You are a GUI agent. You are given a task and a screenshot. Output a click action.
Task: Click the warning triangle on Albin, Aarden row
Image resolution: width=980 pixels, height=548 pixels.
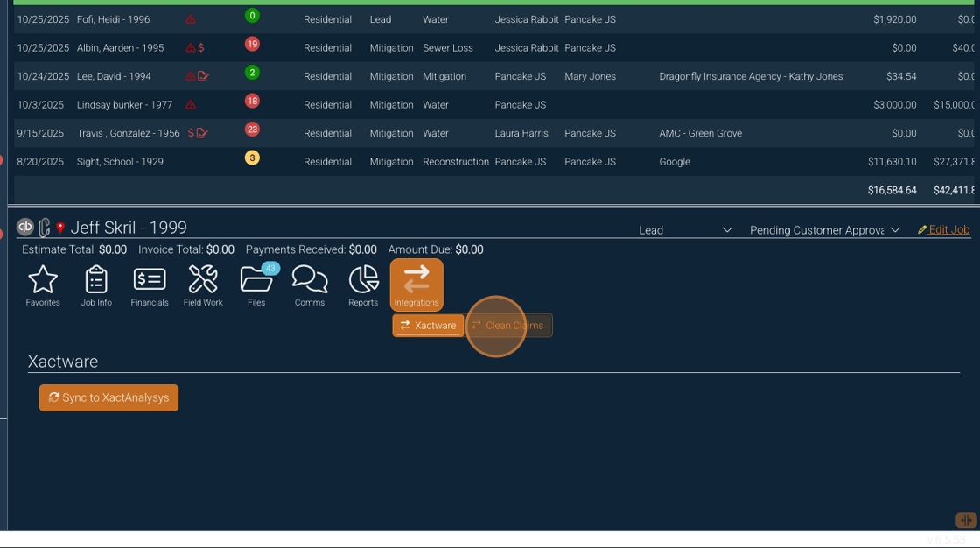(191, 47)
